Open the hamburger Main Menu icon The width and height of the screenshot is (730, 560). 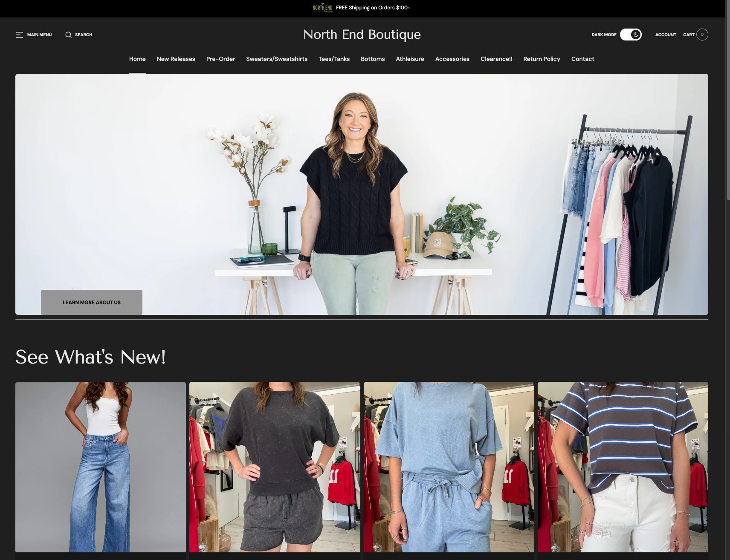(20, 35)
